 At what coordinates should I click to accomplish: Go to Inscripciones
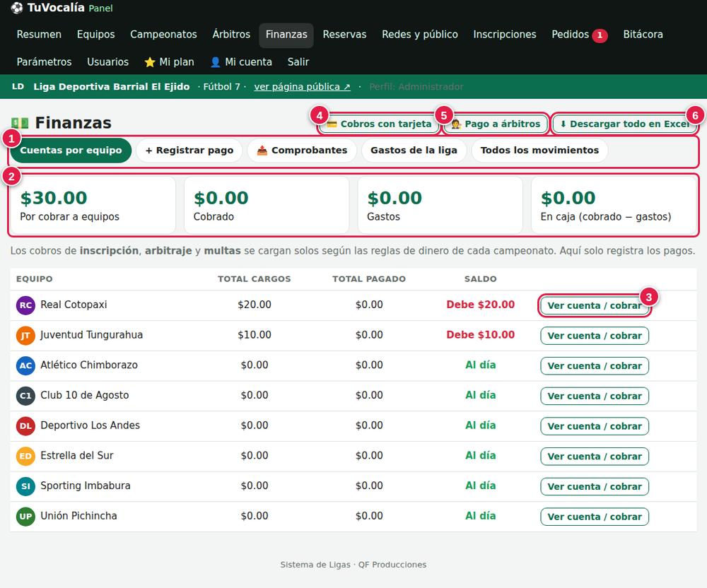pyautogui.click(x=505, y=35)
